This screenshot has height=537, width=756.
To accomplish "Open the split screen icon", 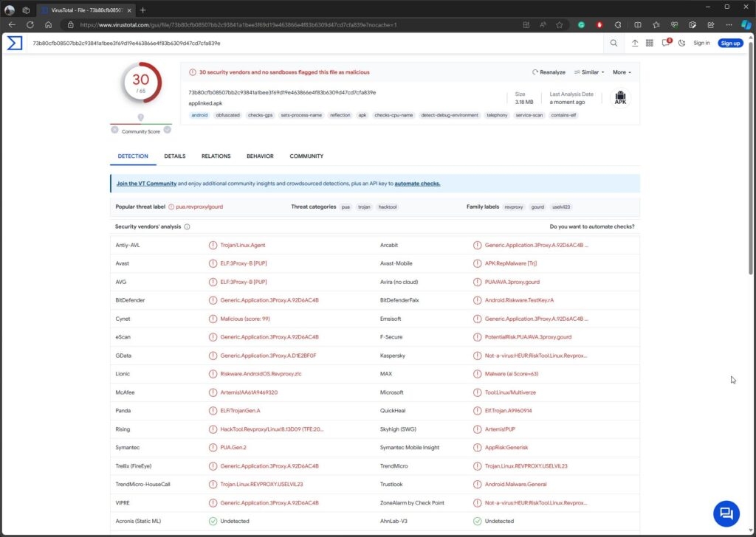I will (638, 24).
